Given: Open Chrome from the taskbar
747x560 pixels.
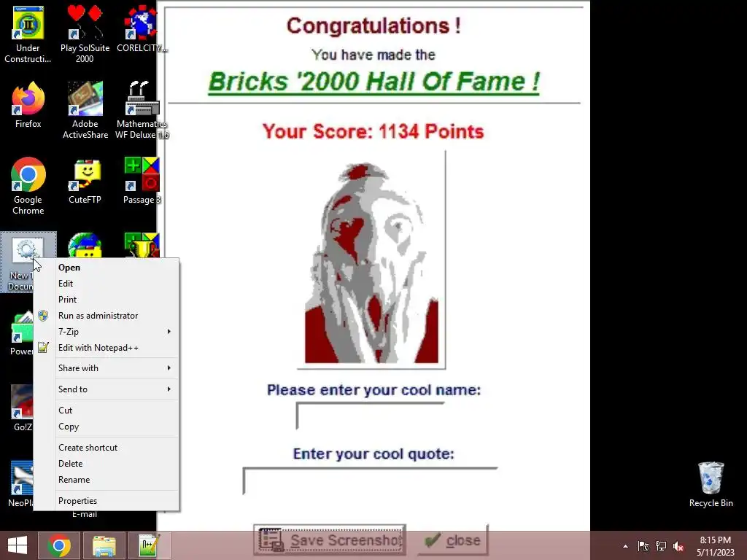Looking at the screenshot, I should pos(59,545).
